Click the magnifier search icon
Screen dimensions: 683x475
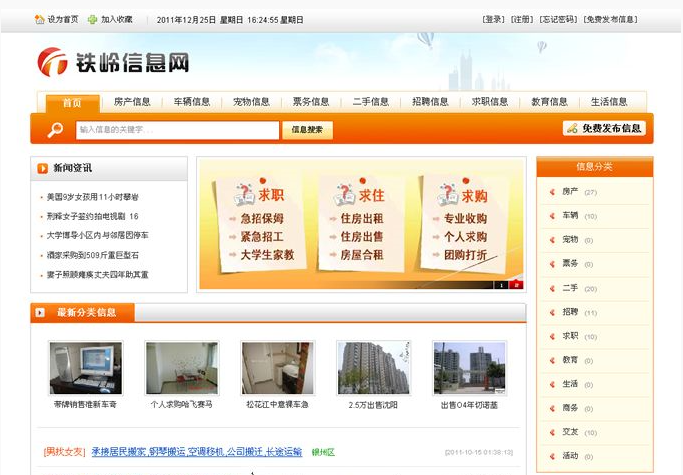pos(55,129)
